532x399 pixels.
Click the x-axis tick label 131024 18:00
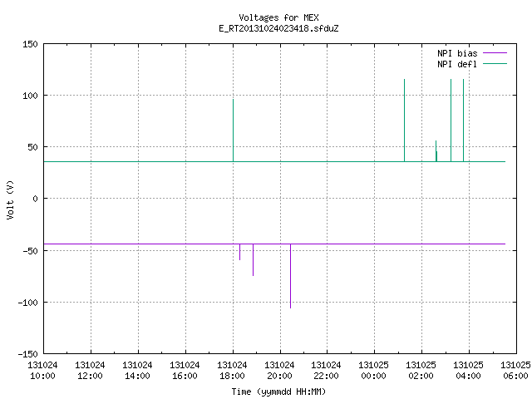[232, 371]
